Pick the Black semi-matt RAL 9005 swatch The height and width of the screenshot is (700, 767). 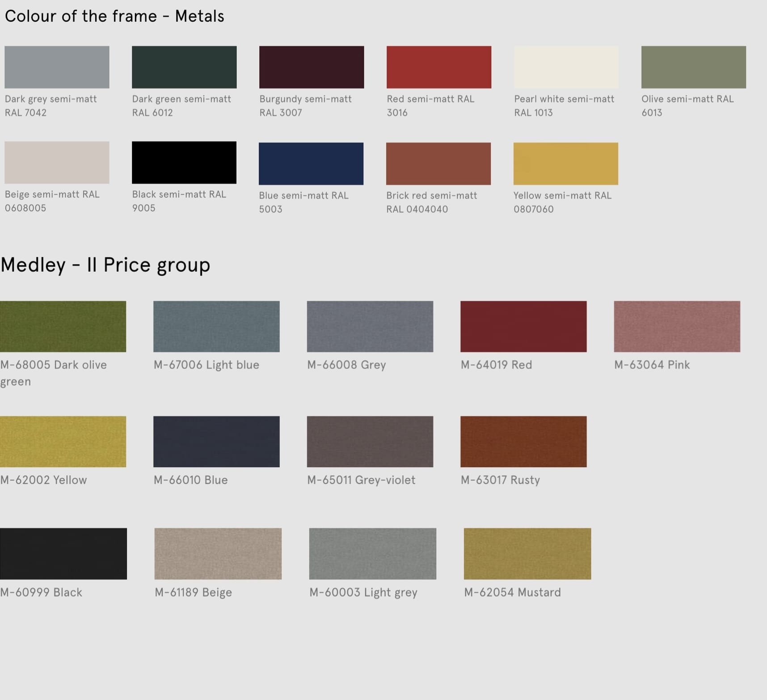click(184, 162)
